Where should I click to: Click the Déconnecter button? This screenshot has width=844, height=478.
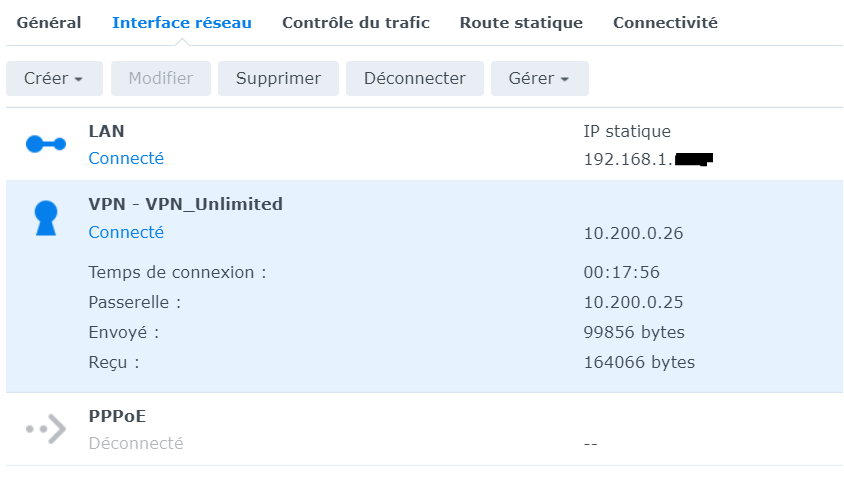click(415, 78)
